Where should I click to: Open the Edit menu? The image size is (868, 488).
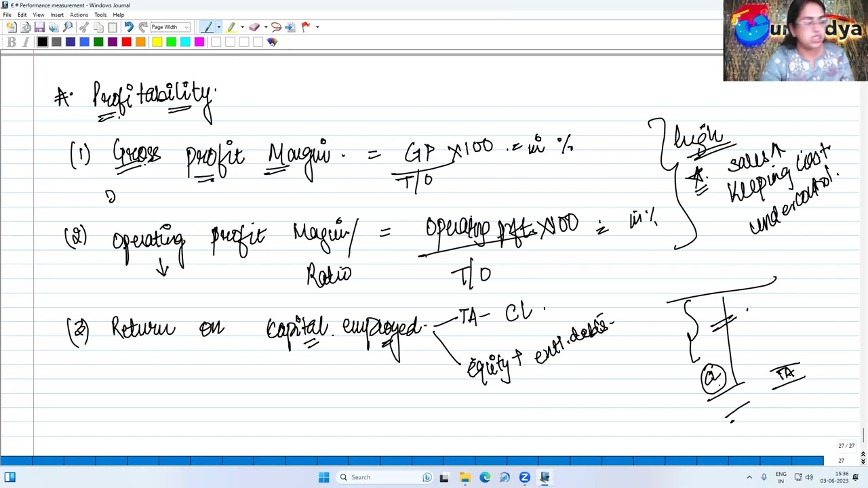pos(22,15)
